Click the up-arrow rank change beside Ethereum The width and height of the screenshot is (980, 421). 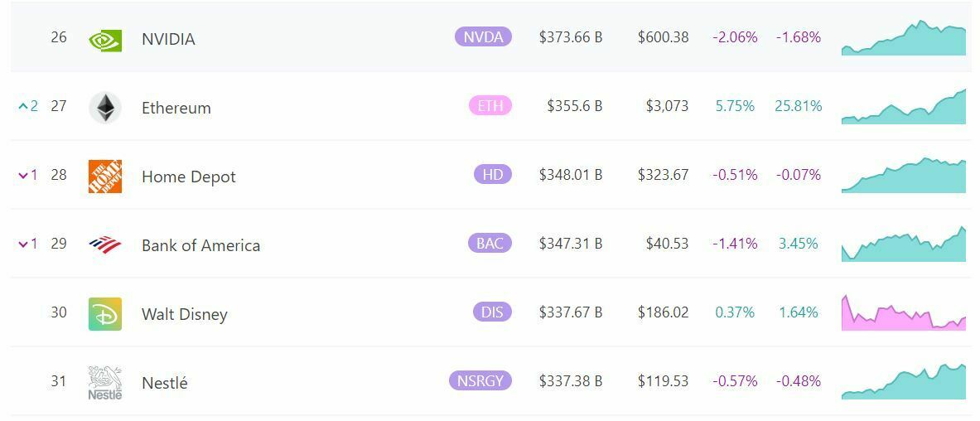pyautogui.click(x=28, y=107)
